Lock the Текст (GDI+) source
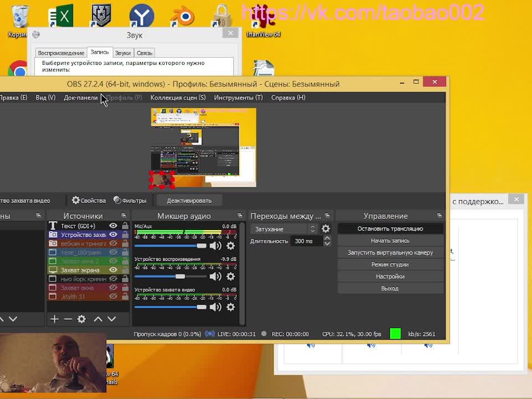The image size is (532, 399). pos(125,226)
